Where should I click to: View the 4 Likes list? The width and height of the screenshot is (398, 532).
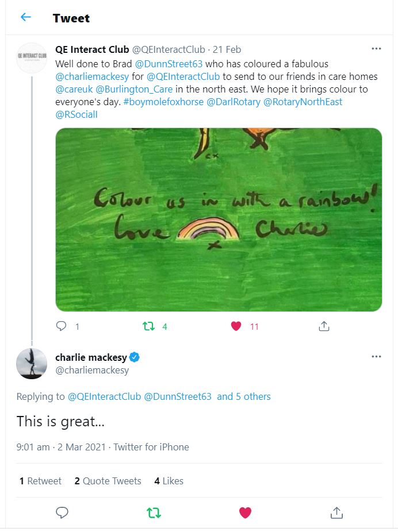169,481
